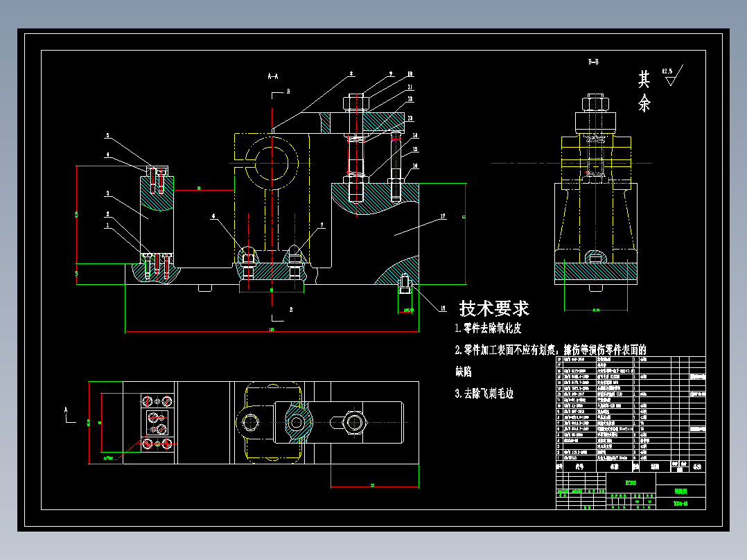Click the word "缺陷" below note 2
The width and height of the screenshot is (747, 560).
(x=464, y=371)
